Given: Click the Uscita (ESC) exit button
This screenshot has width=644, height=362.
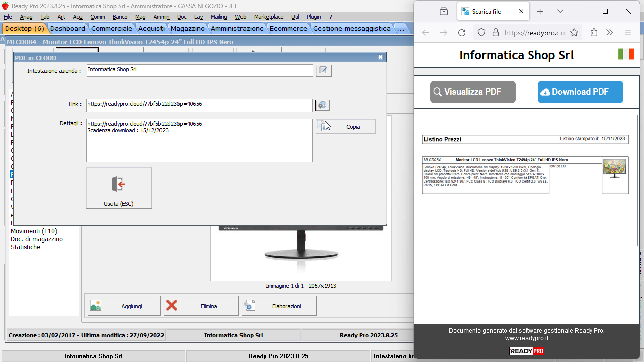Looking at the screenshot, I should pyautogui.click(x=119, y=188).
